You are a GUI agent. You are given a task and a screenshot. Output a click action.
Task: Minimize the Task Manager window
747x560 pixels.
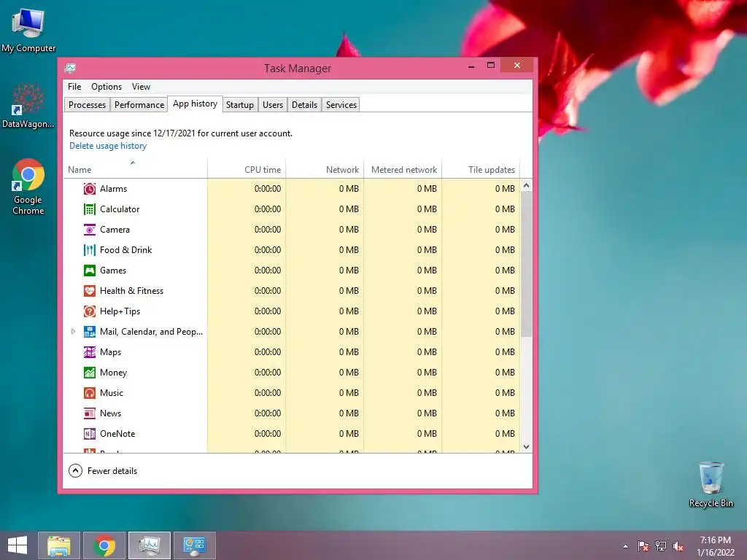pos(471,66)
